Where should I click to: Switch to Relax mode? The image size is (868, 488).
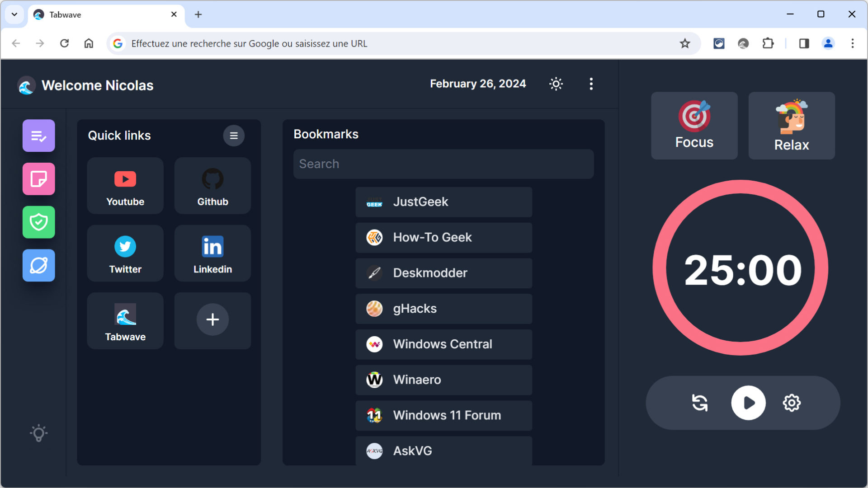(792, 126)
